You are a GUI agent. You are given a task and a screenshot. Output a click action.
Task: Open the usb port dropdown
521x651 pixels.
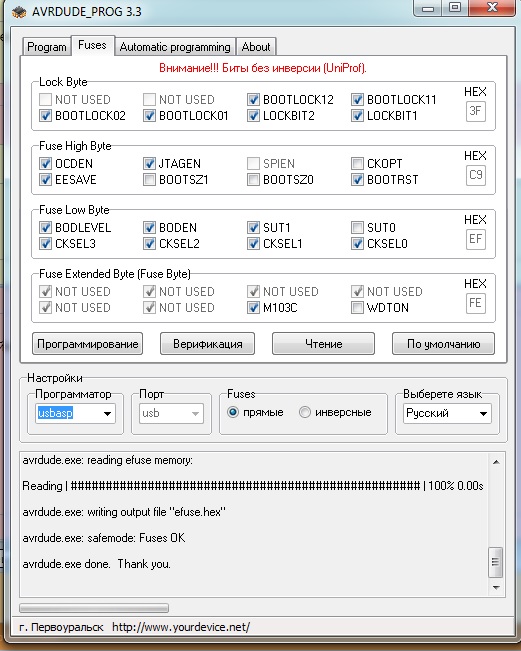[171, 414]
